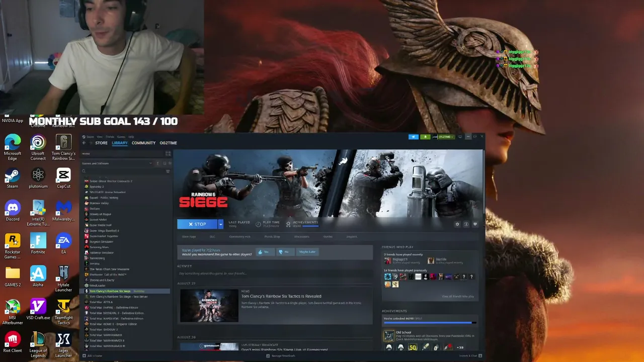Open View all friends who play

pos(458,297)
